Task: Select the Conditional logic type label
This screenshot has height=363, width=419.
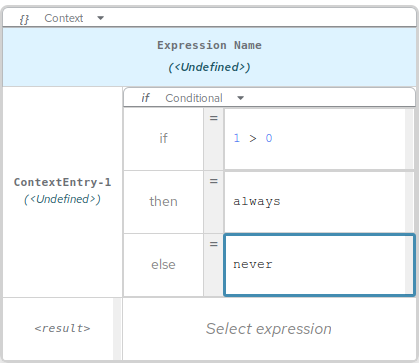Action: [194, 98]
